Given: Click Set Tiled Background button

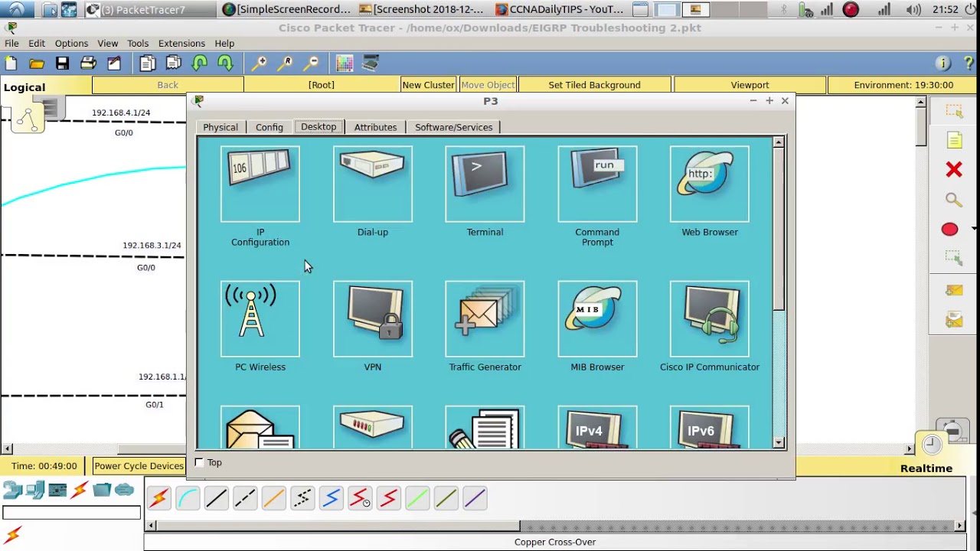Looking at the screenshot, I should click(x=594, y=85).
